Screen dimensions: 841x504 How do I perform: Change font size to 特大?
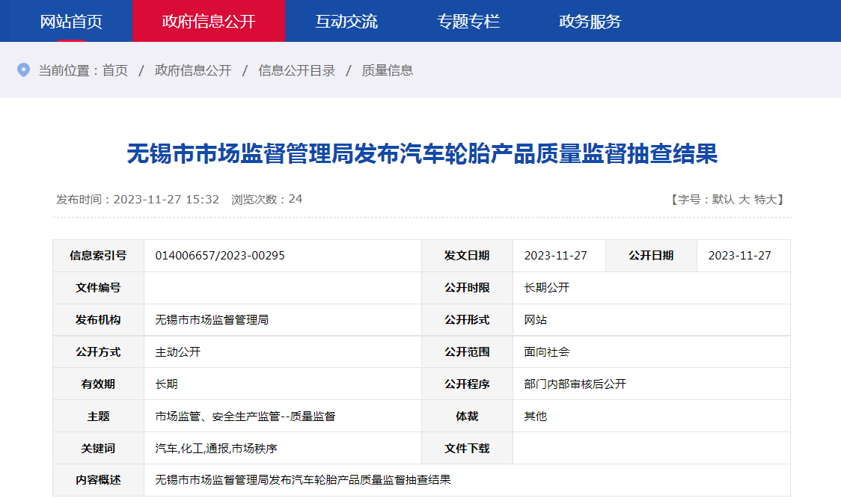click(x=765, y=200)
